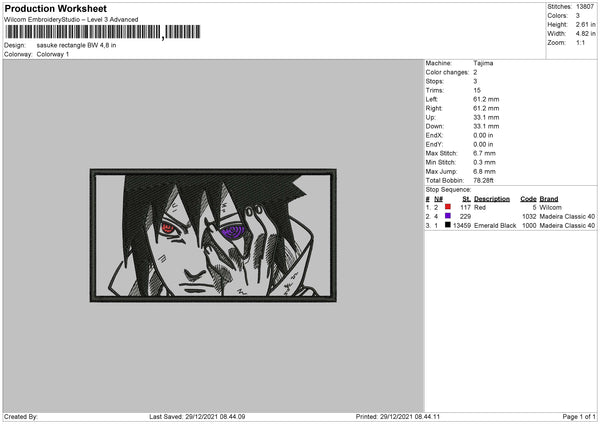Click the 'Brand' column header
Image resolution: width=600 pixels, height=424 pixels.
[x=549, y=199]
